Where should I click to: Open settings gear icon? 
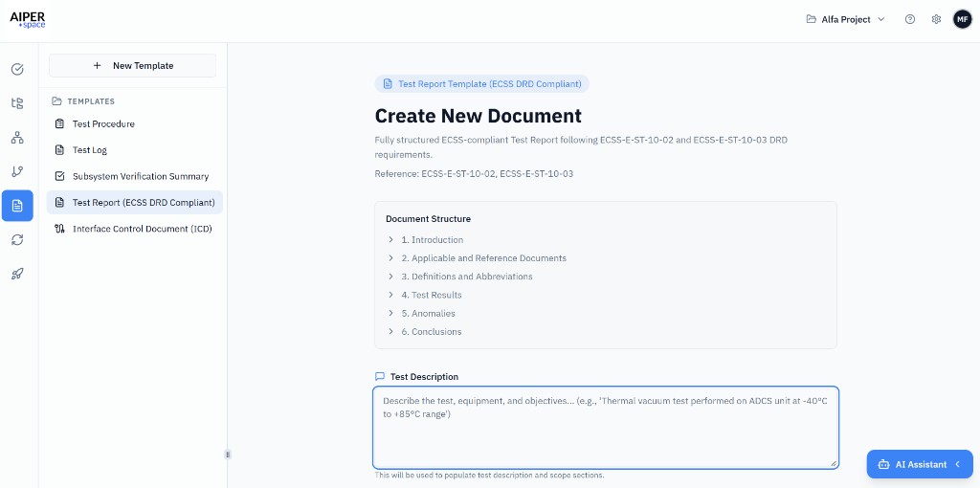(936, 19)
